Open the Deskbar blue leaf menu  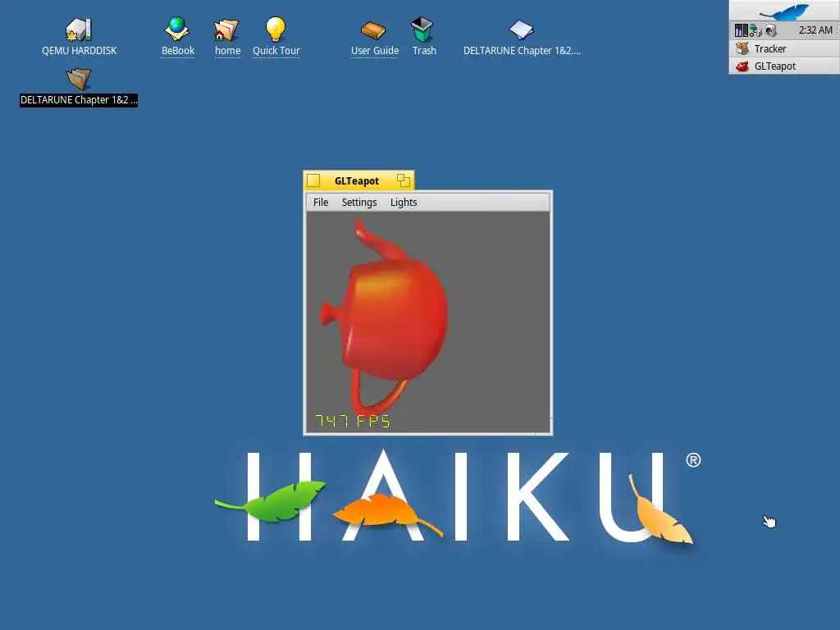(784, 11)
